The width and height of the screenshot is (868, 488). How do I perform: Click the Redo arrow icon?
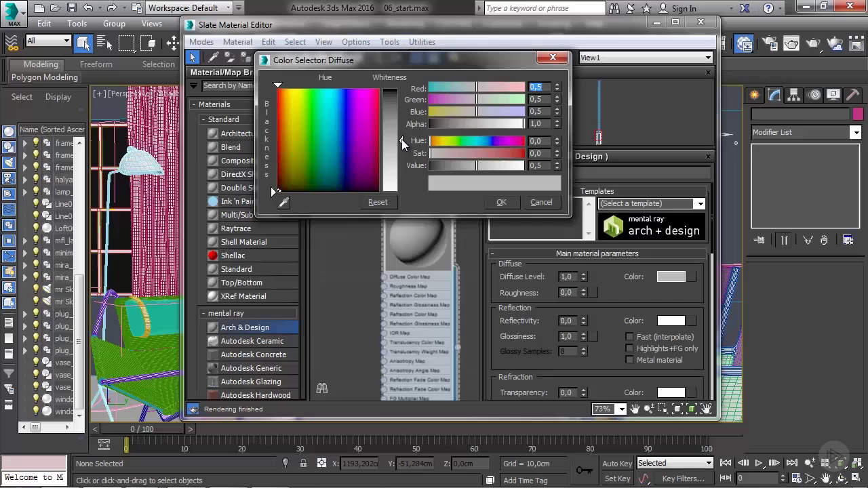pos(111,8)
